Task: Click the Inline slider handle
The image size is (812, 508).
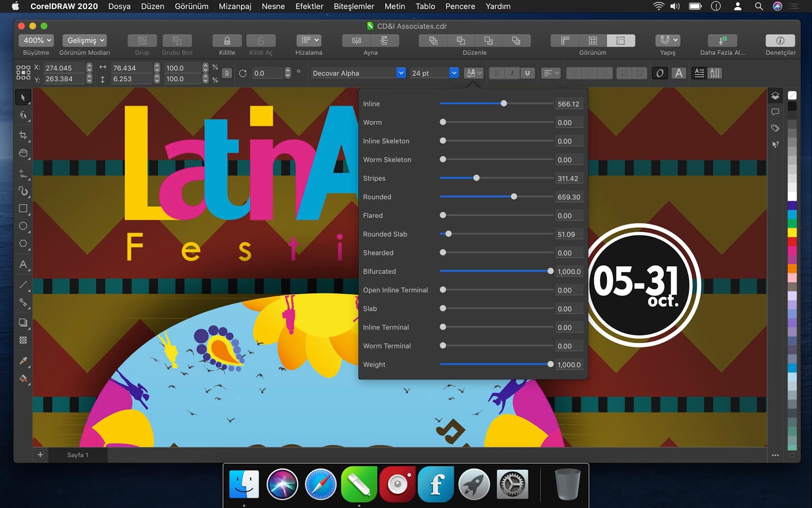Action: point(503,103)
